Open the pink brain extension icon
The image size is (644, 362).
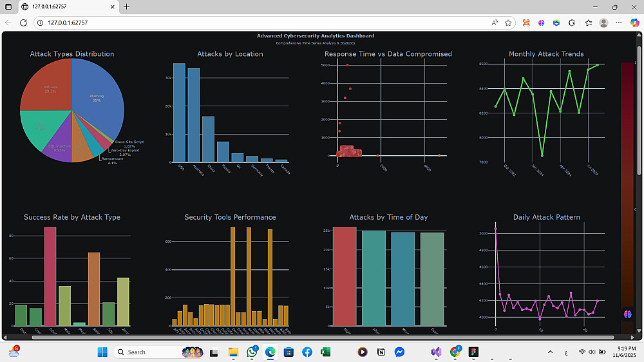tap(542, 23)
